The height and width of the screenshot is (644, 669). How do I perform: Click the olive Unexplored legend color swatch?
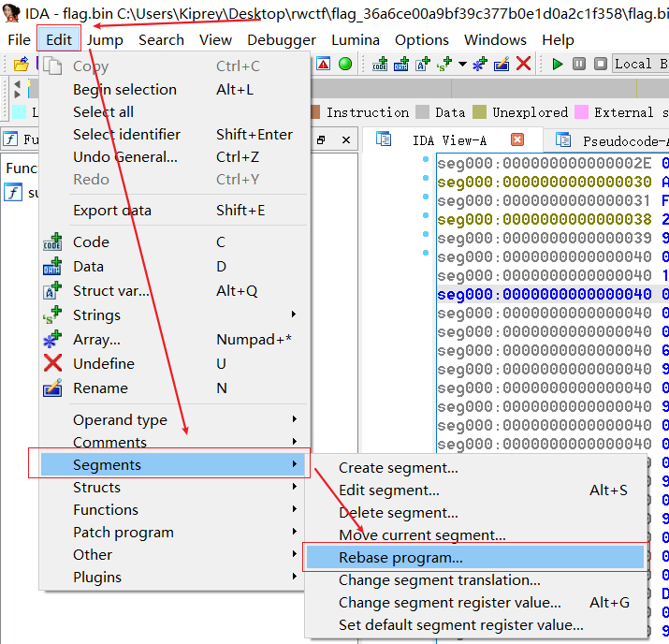(480, 112)
